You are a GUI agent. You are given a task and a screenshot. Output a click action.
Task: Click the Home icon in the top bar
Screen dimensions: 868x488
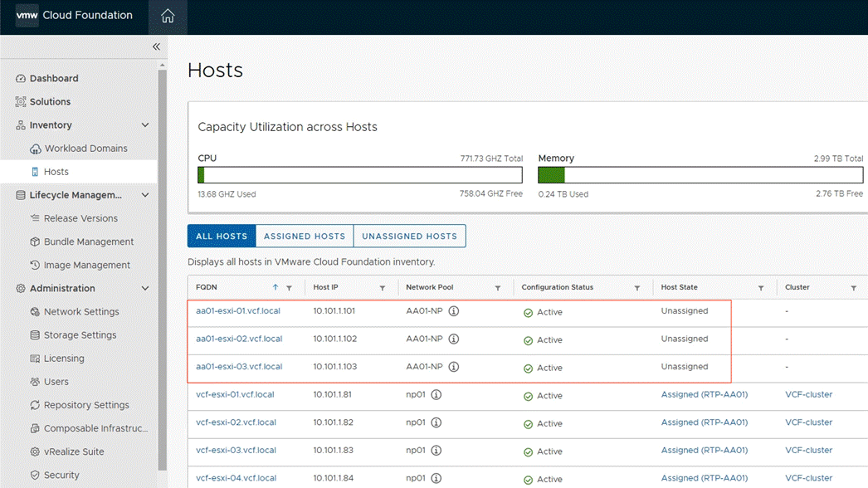tap(168, 17)
